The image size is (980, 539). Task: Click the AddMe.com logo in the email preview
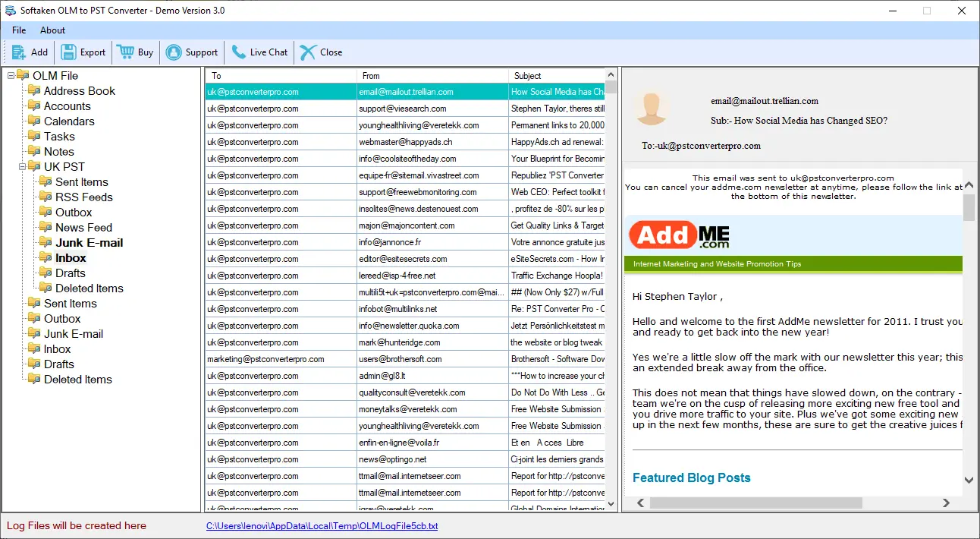point(679,235)
